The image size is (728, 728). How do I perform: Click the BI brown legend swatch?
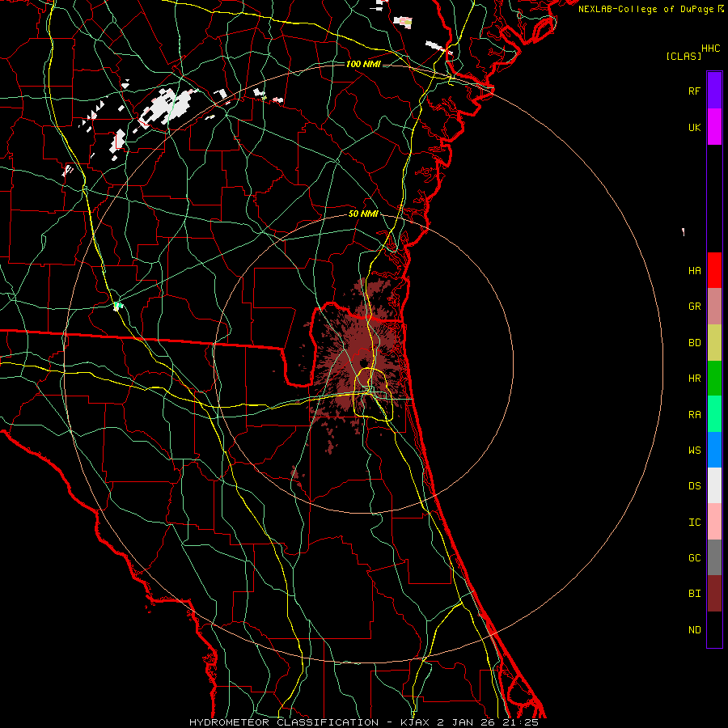click(x=714, y=594)
